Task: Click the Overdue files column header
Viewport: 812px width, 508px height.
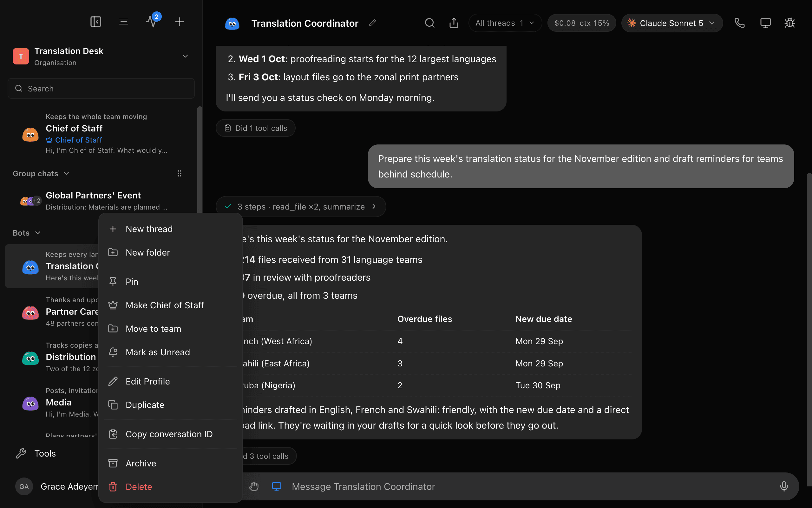Action: coord(424,319)
